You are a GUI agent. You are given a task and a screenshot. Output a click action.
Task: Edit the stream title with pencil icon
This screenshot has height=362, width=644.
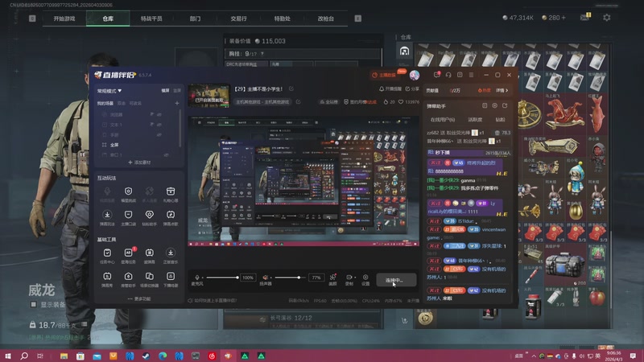pos(291,88)
